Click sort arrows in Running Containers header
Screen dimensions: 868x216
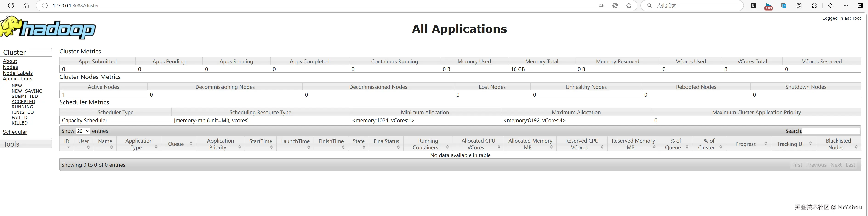[447, 147]
